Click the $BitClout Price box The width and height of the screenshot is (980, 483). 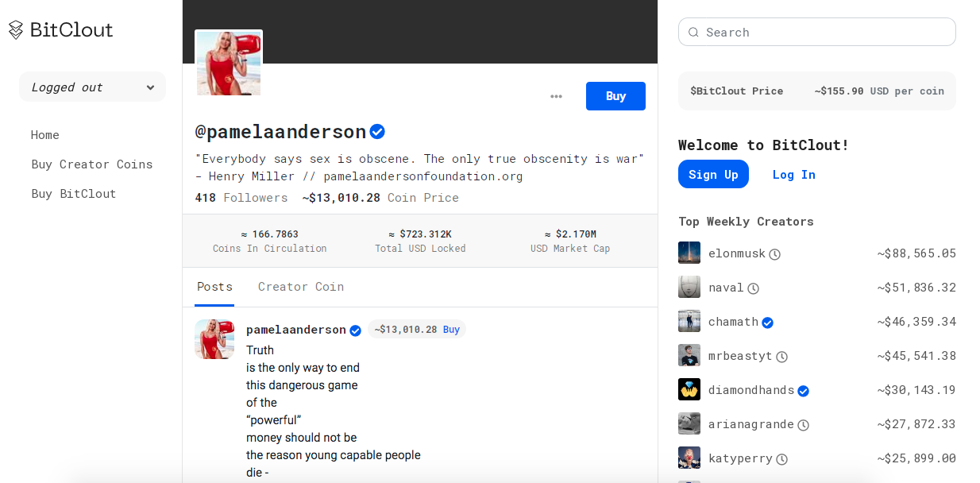tap(817, 91)
